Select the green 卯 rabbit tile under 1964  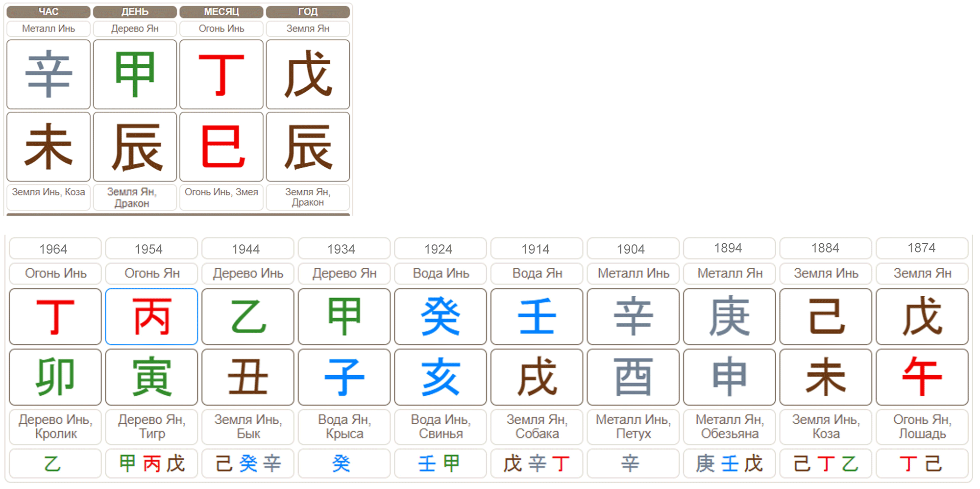tap(55, 377)
